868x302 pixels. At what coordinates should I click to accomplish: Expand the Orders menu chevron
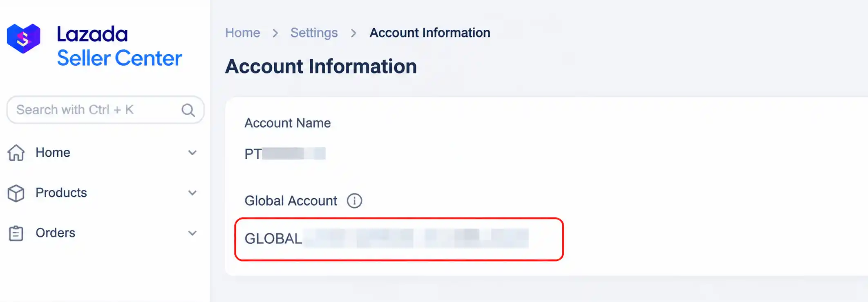[x=192, y=233]
